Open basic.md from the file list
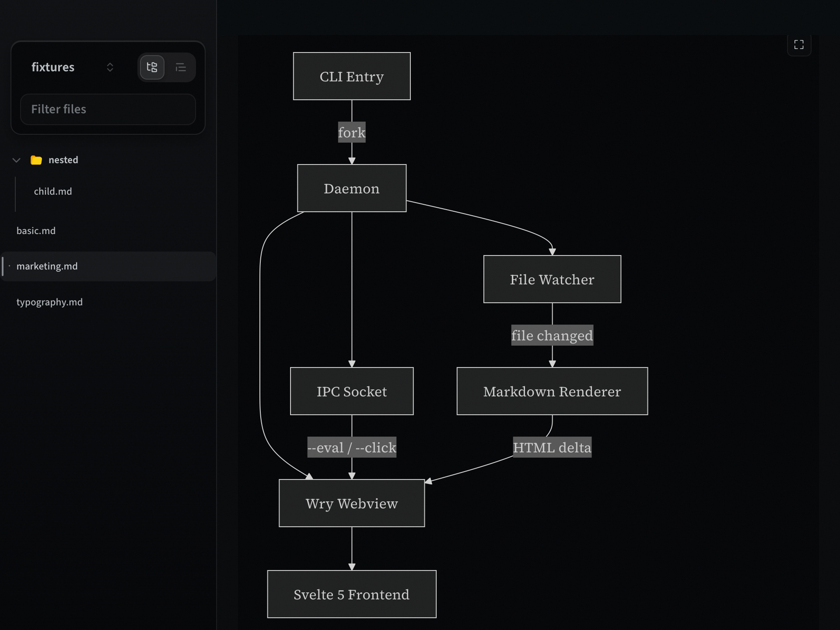 [x=36, y=231]
